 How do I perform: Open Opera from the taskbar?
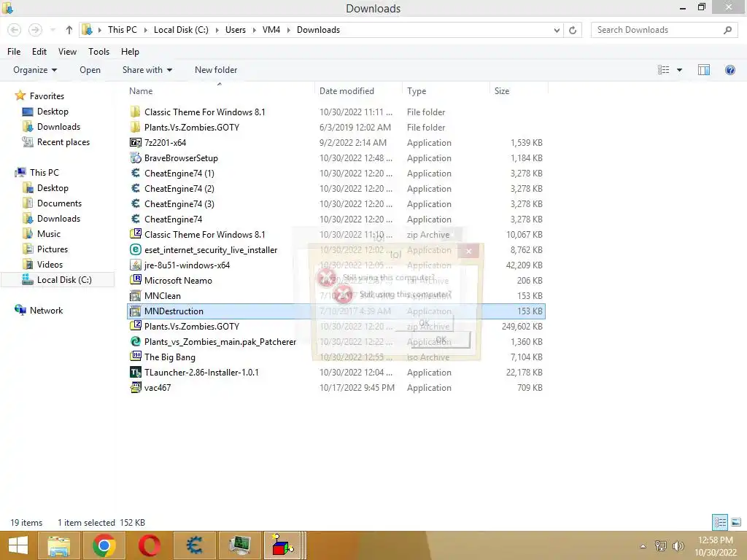[x=149, y=545]
